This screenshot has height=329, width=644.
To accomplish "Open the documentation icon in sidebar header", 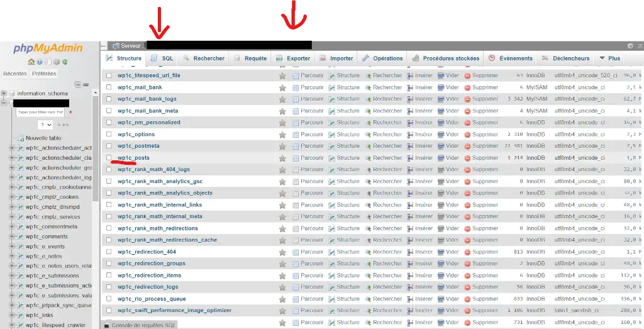I will pos(48,62).
